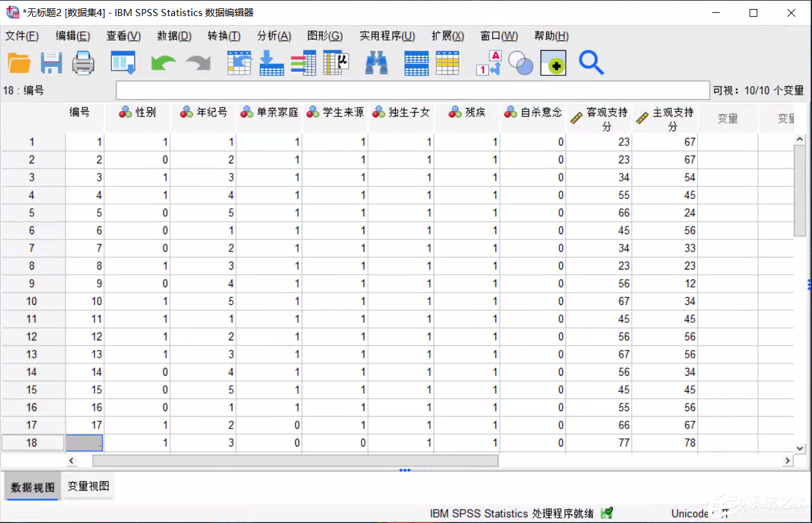Click the Find binoculars icon
Image resolution: width=812 pixels, height=523 pixels.
[x=376, y=63]
